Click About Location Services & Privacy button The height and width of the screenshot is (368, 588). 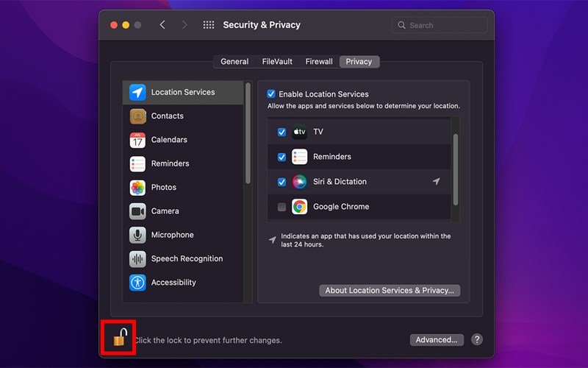[390, 290]
